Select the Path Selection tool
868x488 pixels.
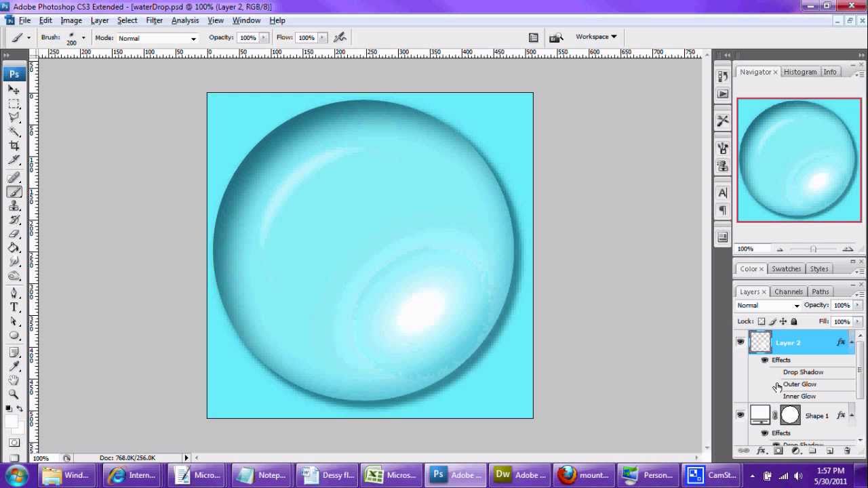(x=14, y=322)
